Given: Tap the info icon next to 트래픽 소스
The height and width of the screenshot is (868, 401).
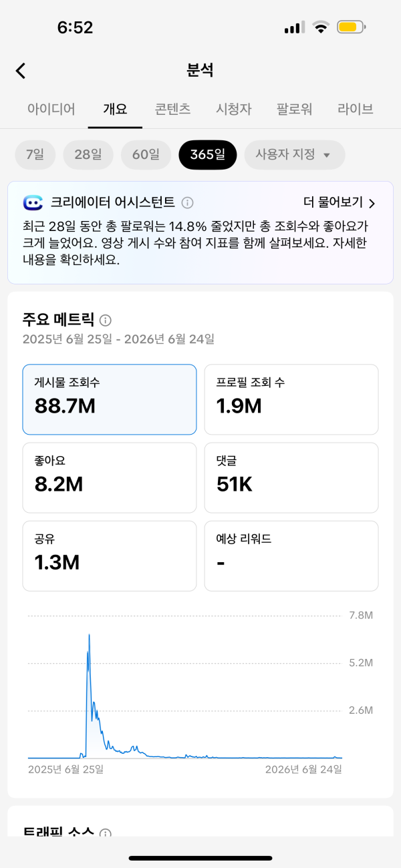Looking at the screenshot, I should [105, 834].
